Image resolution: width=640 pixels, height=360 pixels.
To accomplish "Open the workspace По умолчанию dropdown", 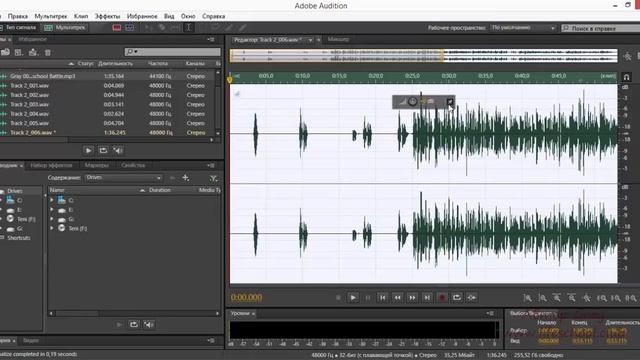I will [x=523, y=28].
